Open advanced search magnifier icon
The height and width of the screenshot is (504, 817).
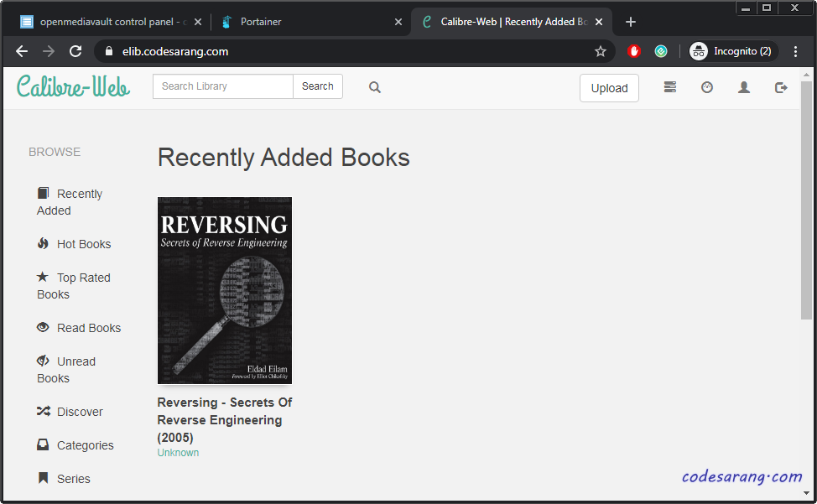[375, 87]
